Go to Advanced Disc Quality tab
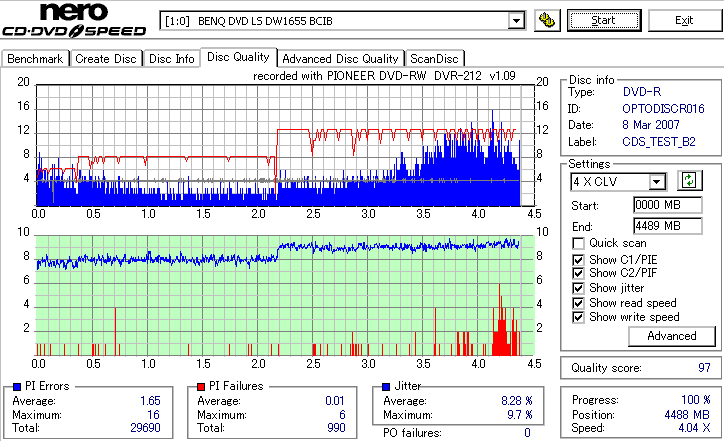 coord(340,59)
